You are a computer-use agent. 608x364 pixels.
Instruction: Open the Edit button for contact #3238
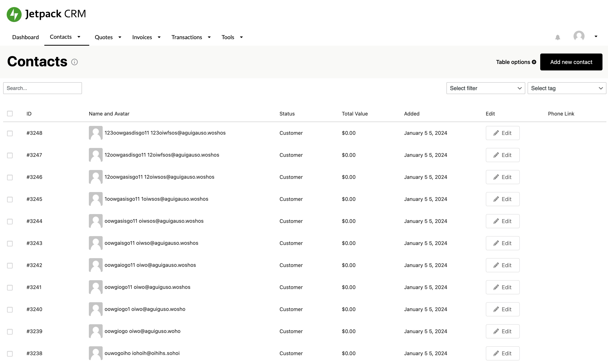pos(503,353)
